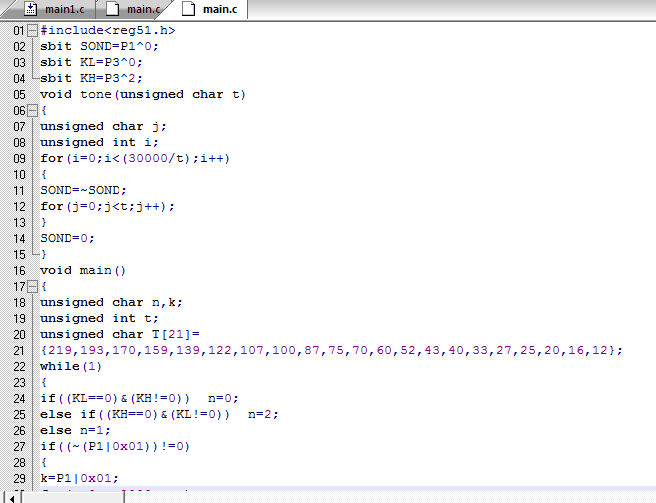
Task: Click the 'else if((KH==0)&(KL!=0))' condition
Action: [x=135, y=414]
